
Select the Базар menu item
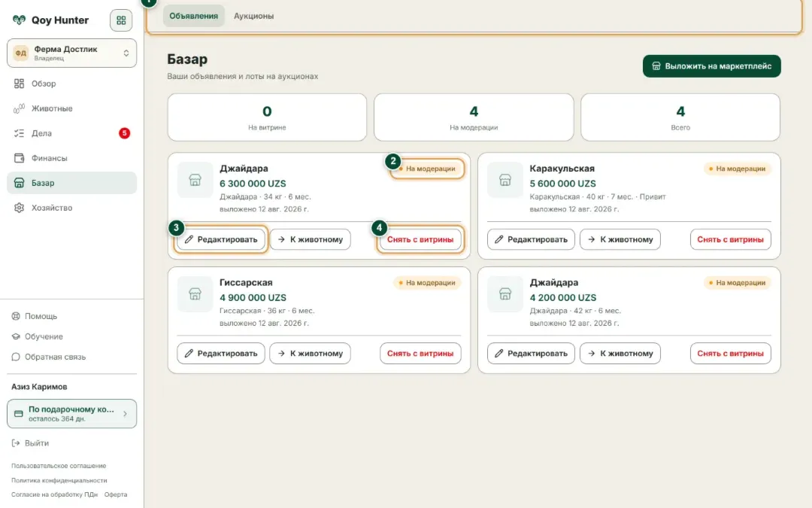point(72,183)
